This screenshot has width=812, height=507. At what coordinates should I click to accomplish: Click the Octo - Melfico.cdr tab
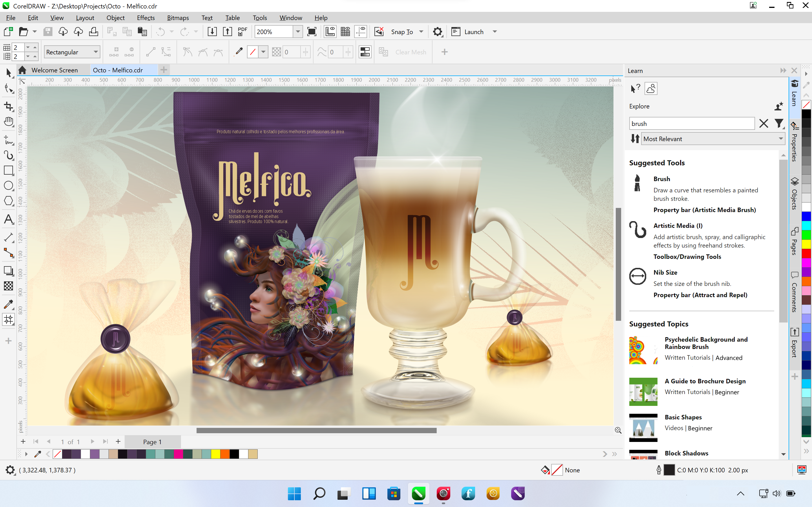point(118,70)
